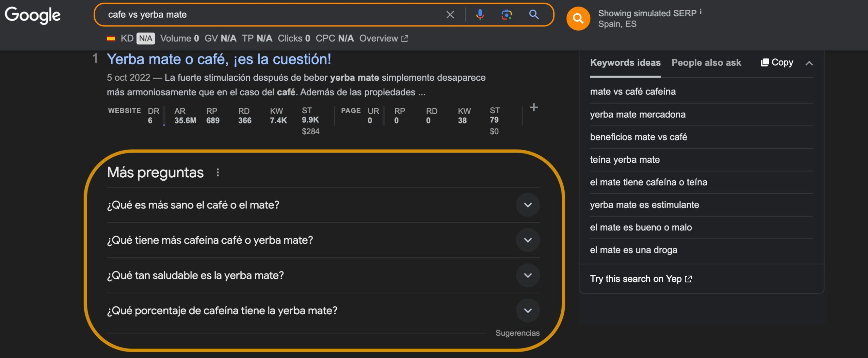Click the orange circular search icon
Viewport: 868px width, 358px height.
578,18
